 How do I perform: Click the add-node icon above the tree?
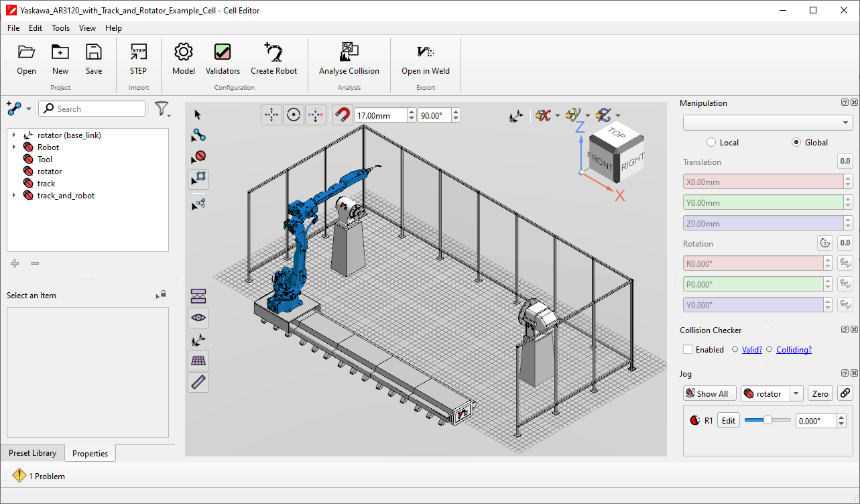(14, 109)
